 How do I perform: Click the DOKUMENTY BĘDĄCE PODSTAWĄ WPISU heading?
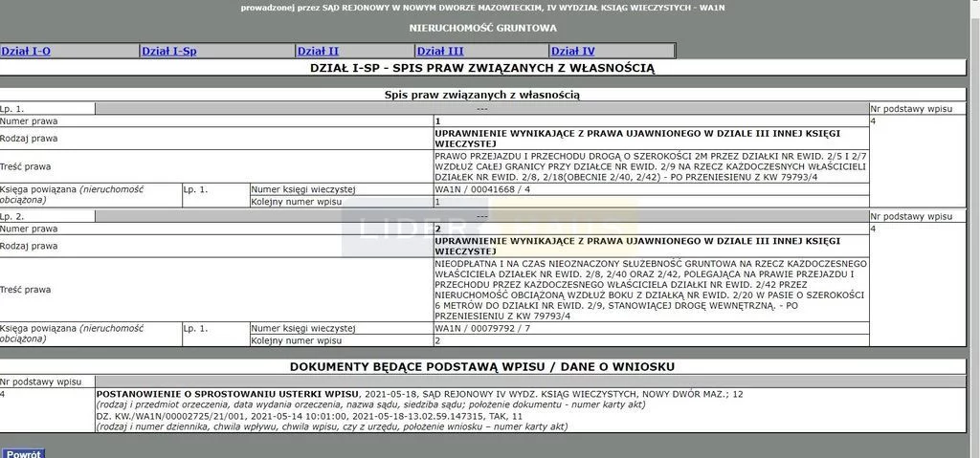(x=482, y=367)
